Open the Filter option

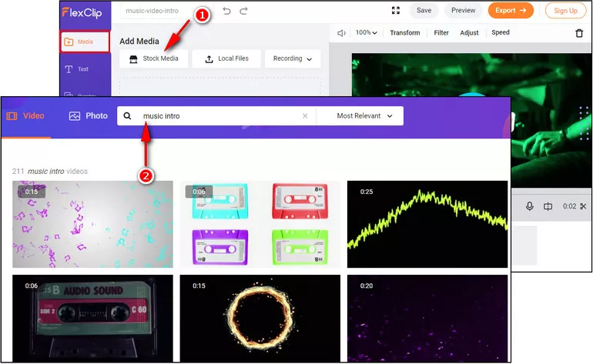[441, 33]
